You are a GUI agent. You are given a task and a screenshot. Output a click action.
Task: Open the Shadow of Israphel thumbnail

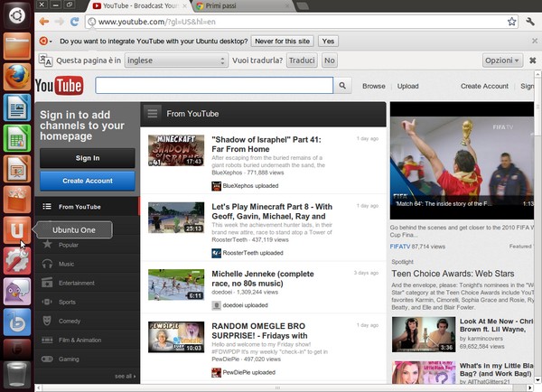point(176,150)
